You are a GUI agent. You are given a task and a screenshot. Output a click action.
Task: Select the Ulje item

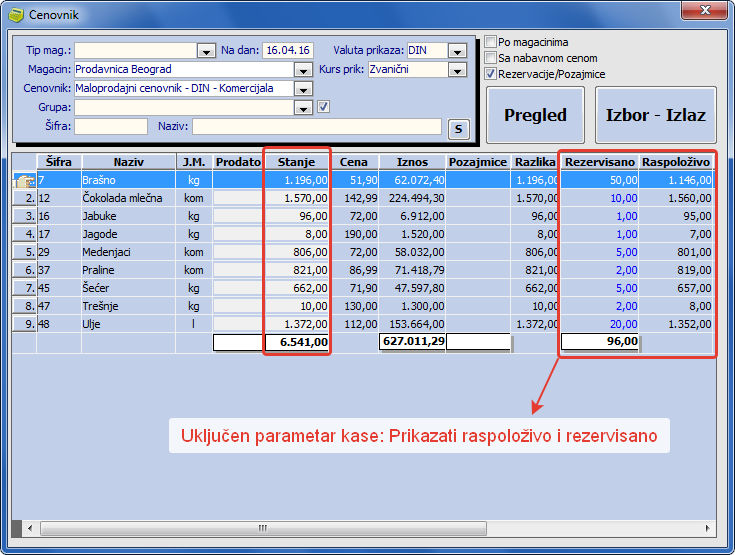click(91, 324)
